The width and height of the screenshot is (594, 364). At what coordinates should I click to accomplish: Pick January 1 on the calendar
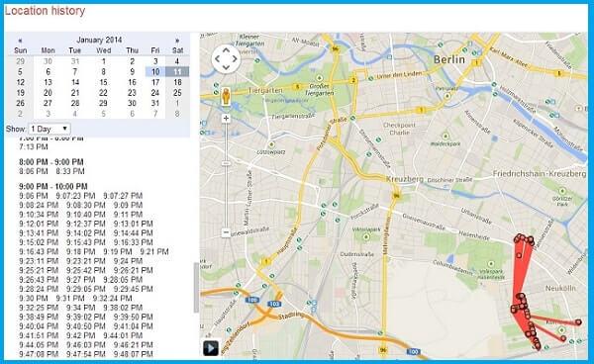click(103, 61)
